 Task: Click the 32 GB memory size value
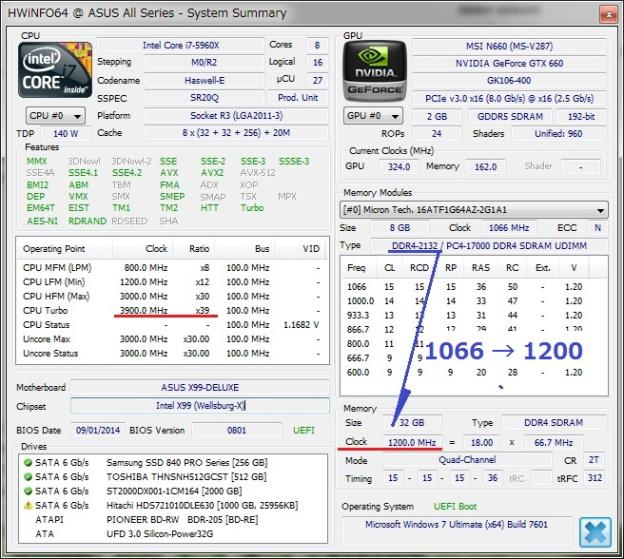[x=412, y=423]
